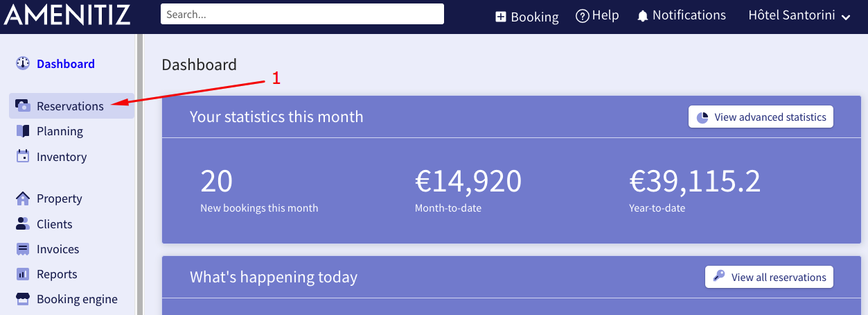Open Reservations via its camera icon
The width and height of the screenshot is (868, 315).
click(23, 106)
